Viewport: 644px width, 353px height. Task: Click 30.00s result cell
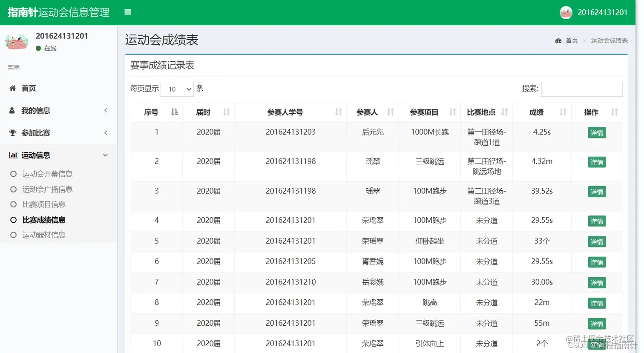click(x=542, y=282)
